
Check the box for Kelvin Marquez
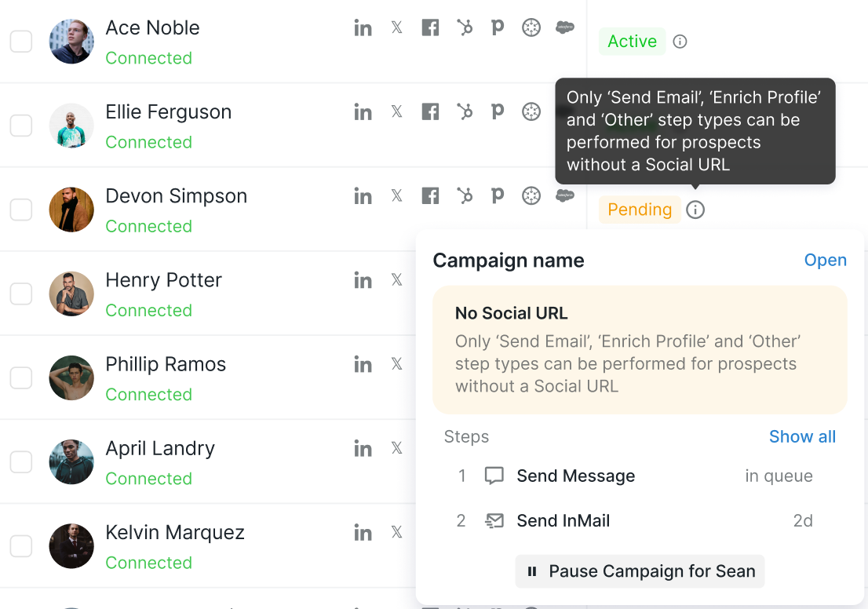[x=21, y=546]
